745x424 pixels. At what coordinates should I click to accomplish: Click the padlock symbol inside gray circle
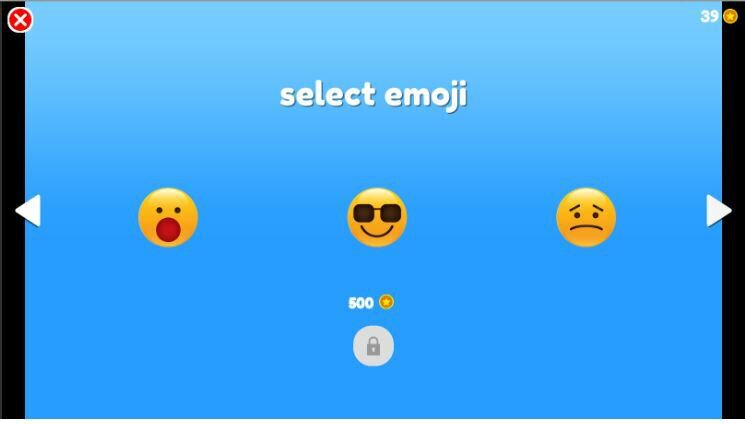[373, 347]
